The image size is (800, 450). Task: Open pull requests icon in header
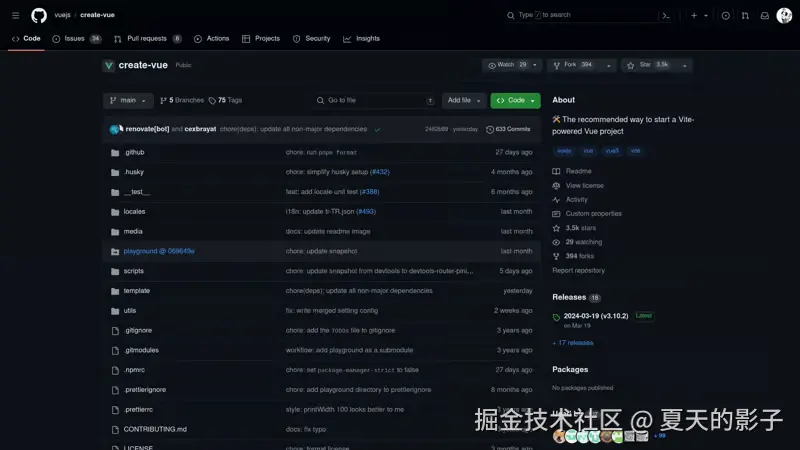tap(745, 15)
